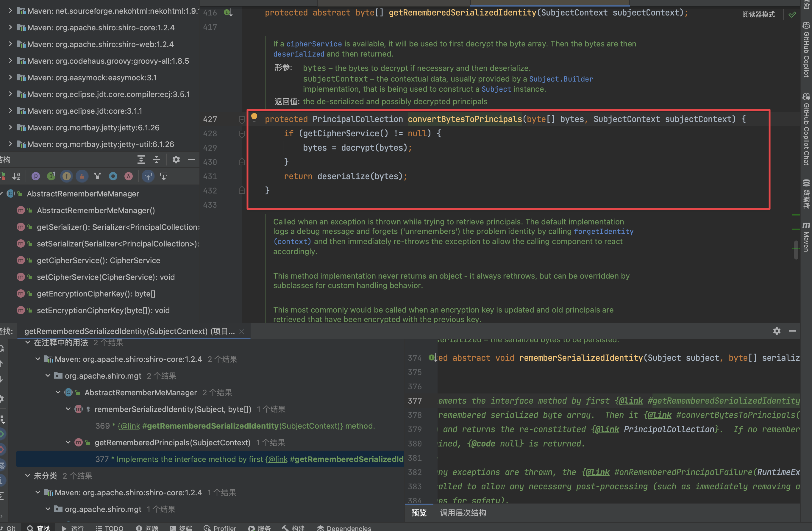Toggle Show Properties filter (purple p)
Image resolution: width=812 pixels, height=531 pixels.
(x=35, y=177)
